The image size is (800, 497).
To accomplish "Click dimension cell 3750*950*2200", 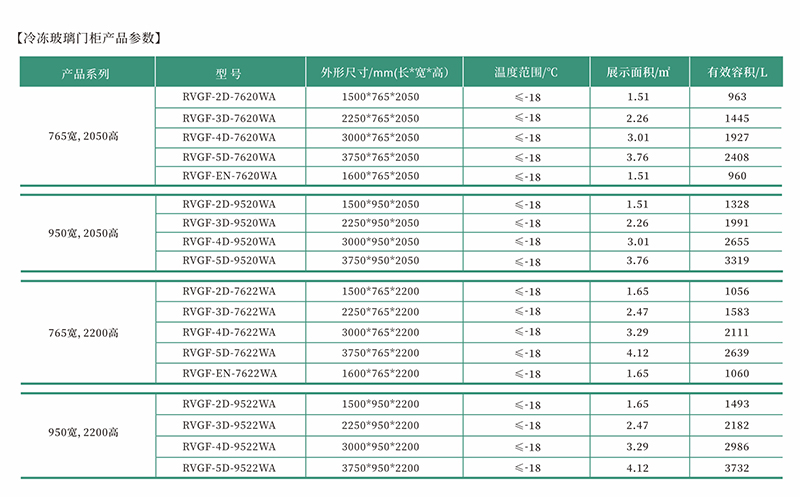I will [x=380, y=467].
